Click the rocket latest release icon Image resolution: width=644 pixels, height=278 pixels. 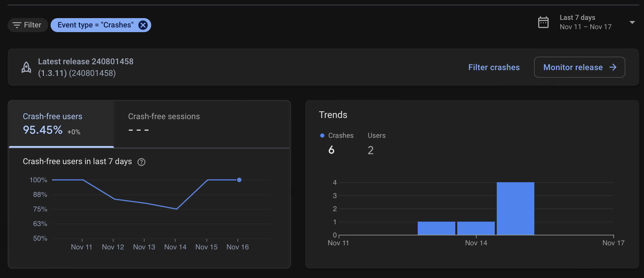click(x=26, y=67)
